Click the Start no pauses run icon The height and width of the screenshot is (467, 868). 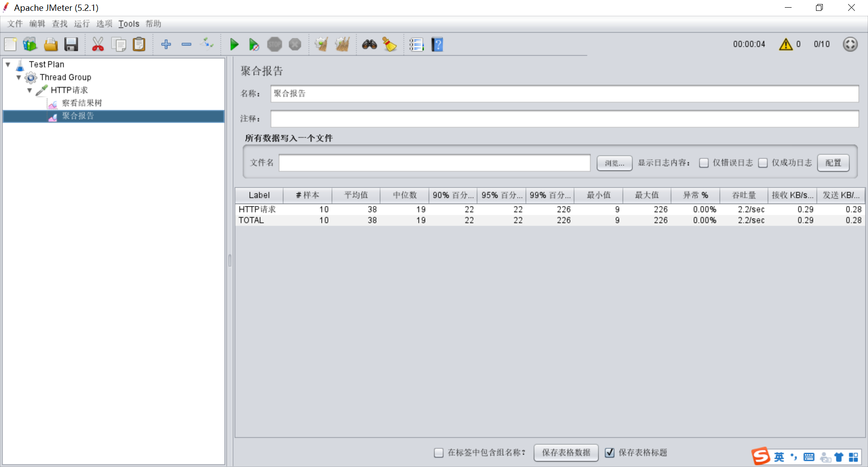coord(254,44)
